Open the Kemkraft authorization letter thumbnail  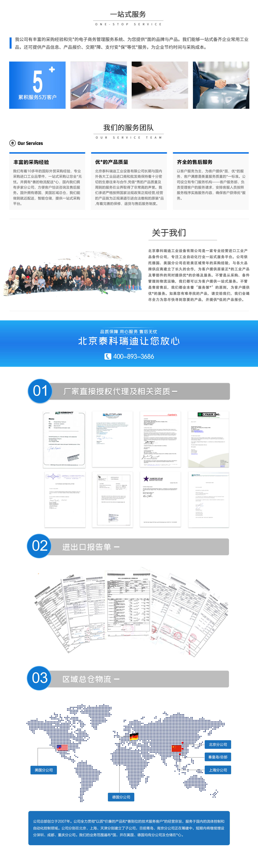tap(64, 439)
